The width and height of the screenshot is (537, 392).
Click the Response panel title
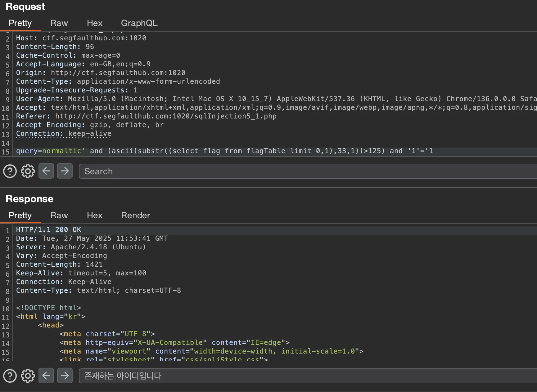[x=29, y=199]
